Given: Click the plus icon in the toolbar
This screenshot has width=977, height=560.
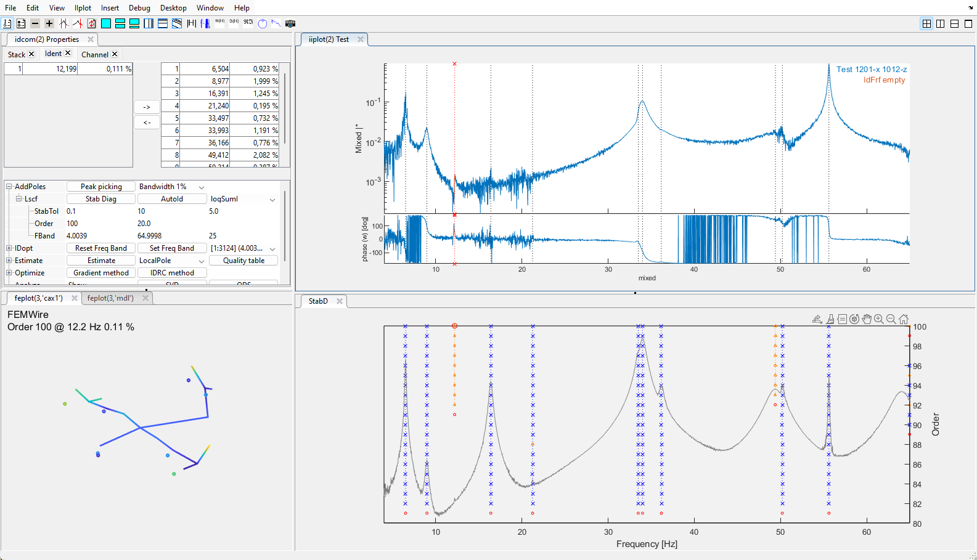Looking at the screenshot, I should (x=49, y=23).
